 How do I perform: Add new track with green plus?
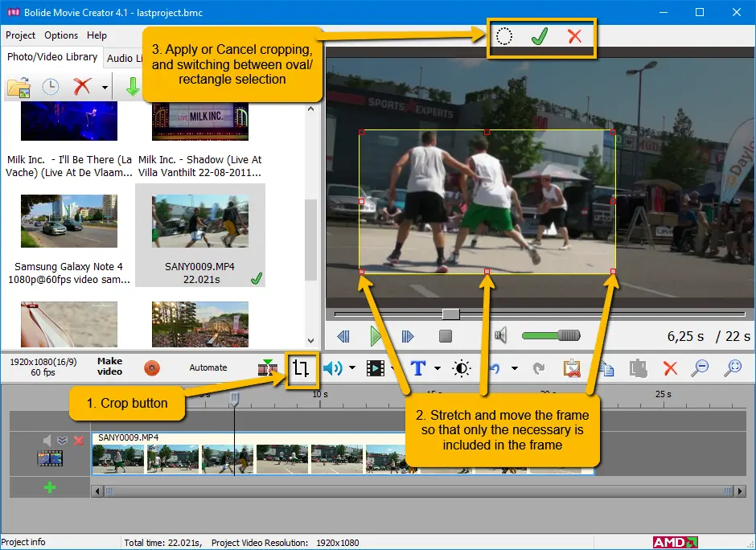pyautogui.click(x=49, y=487)
